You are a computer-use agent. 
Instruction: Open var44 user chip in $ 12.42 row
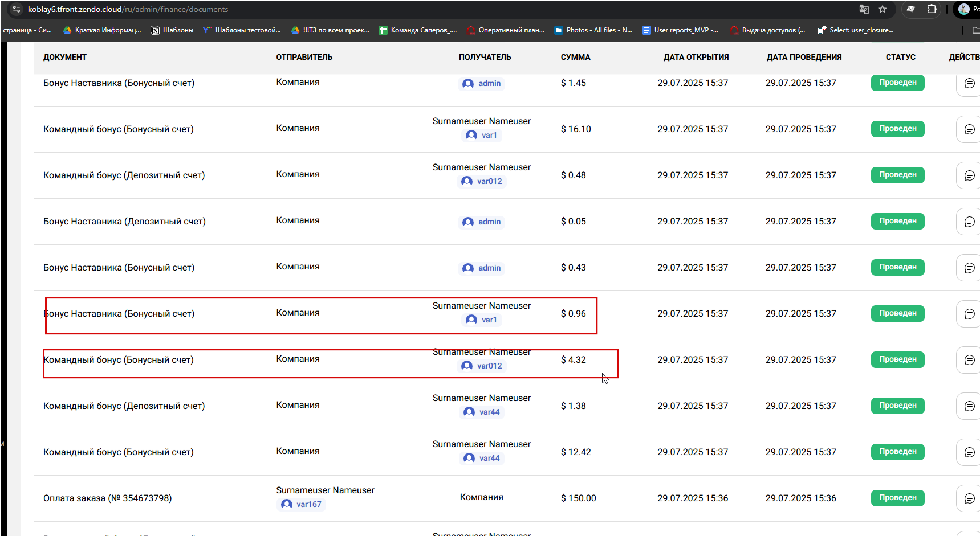482,458
